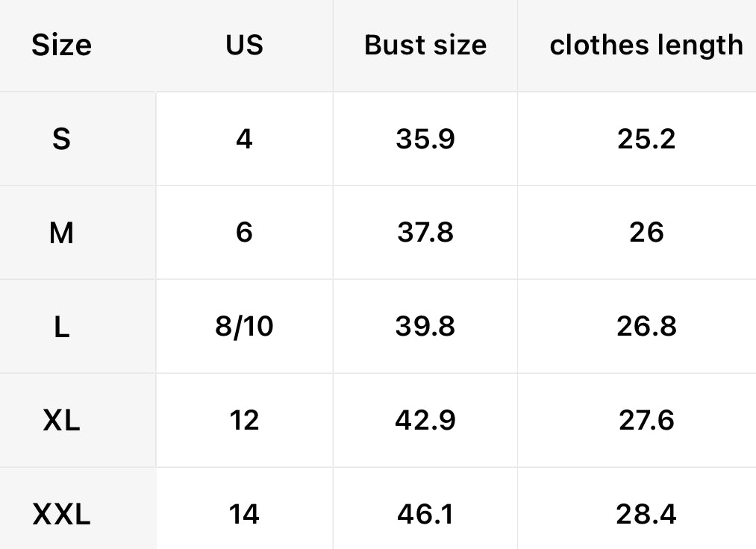Select the S size row label

(x=61, y=139)
